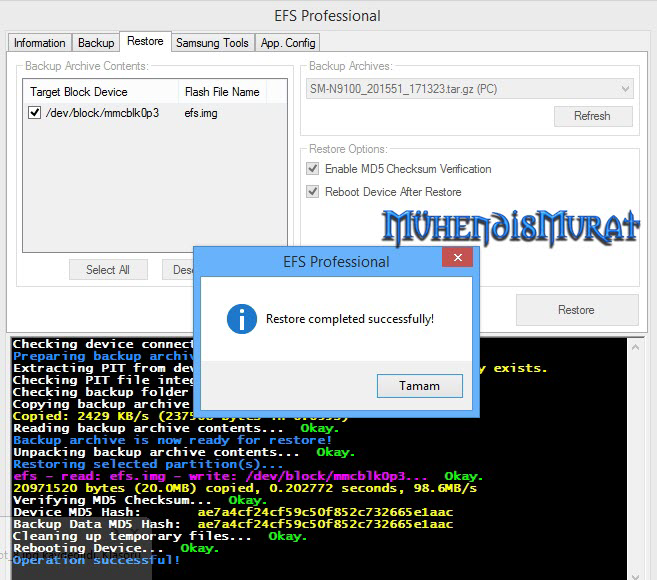The image size is (657, 580).
Task: Click the Target Block Device column header
Action: tap(100, 92)
